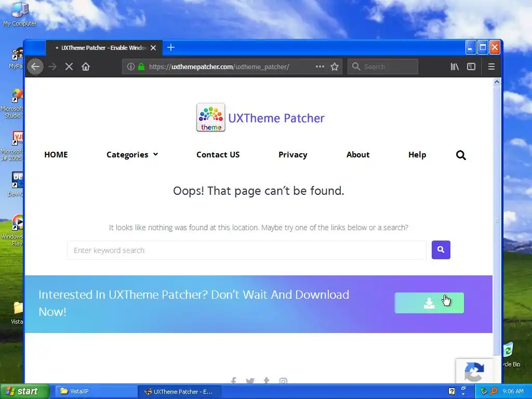Click the UXTheme Patcher site title link
The height and width of the screenshot is (399, 532).
pyautogui.click(x=276, y=118)
